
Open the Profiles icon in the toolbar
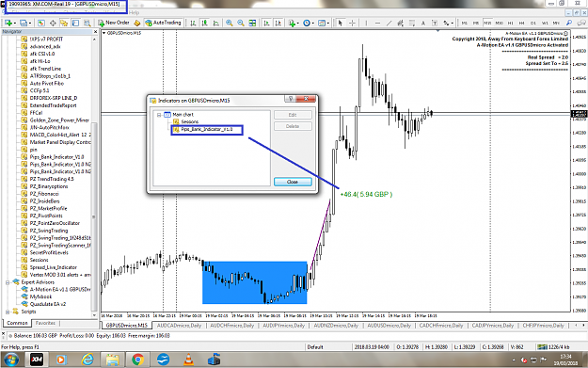tap(23, 23)
